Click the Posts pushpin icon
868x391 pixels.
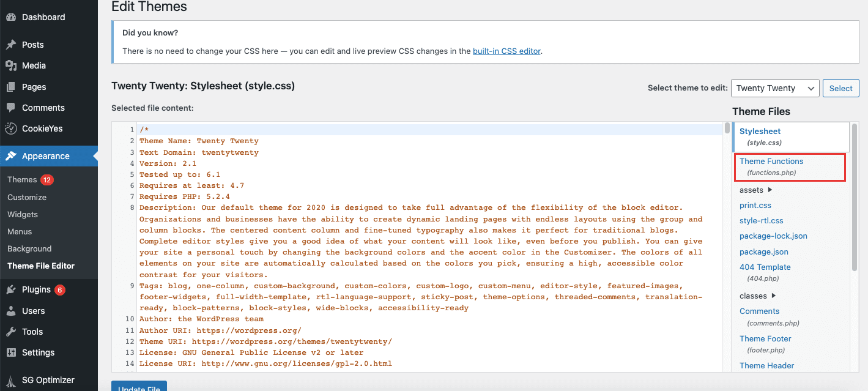[x=11, y=45]
